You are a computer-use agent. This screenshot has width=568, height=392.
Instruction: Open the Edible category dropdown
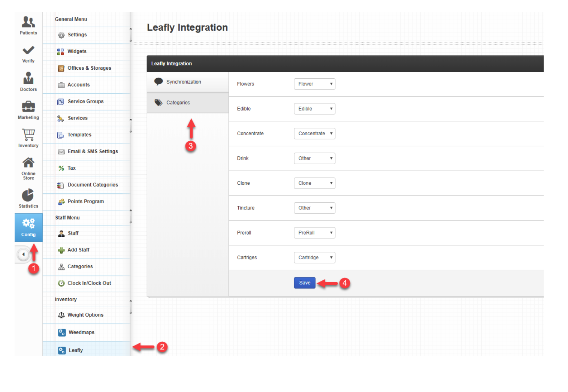[x=314, y=109]
